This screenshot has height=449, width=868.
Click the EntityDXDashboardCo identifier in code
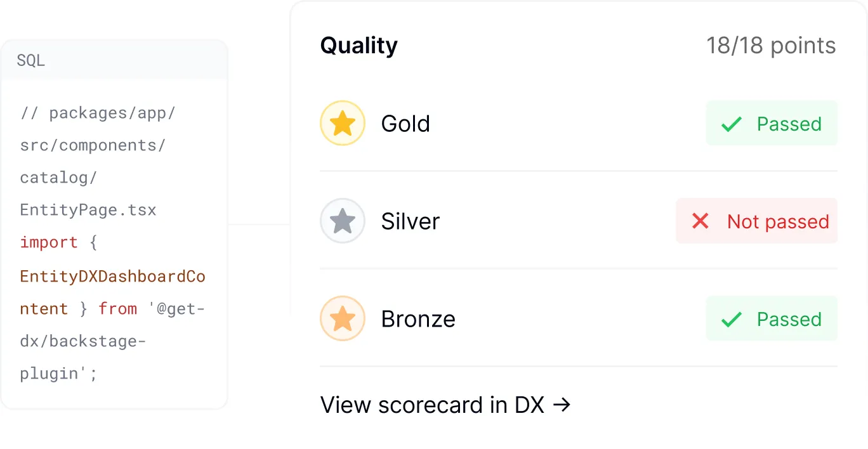coord(113,276)
